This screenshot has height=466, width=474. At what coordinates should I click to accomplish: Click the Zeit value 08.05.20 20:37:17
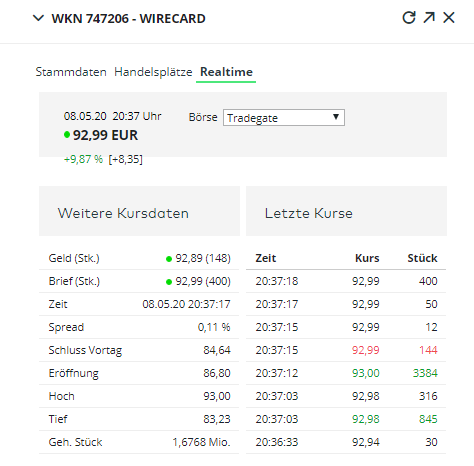[186, 304]
